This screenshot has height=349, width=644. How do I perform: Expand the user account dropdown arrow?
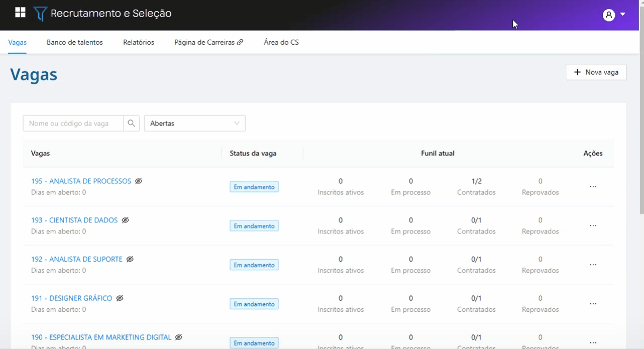623,14
